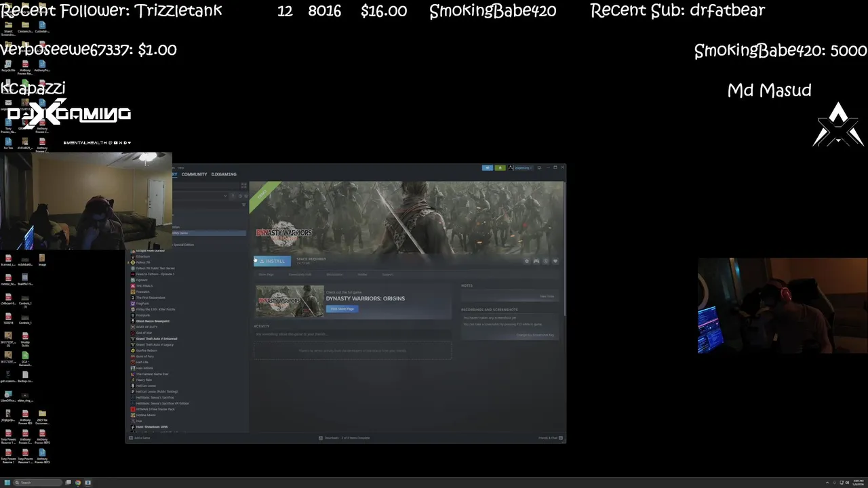
Task: Select Ghost Recon Breakpoint in the library
Action: coord(153,321)
